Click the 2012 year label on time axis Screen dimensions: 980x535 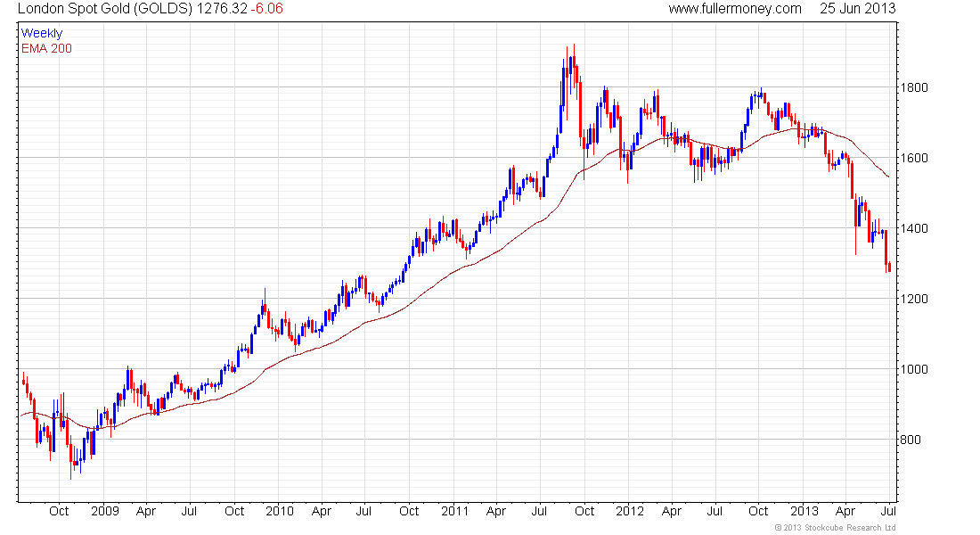point(629,511)
